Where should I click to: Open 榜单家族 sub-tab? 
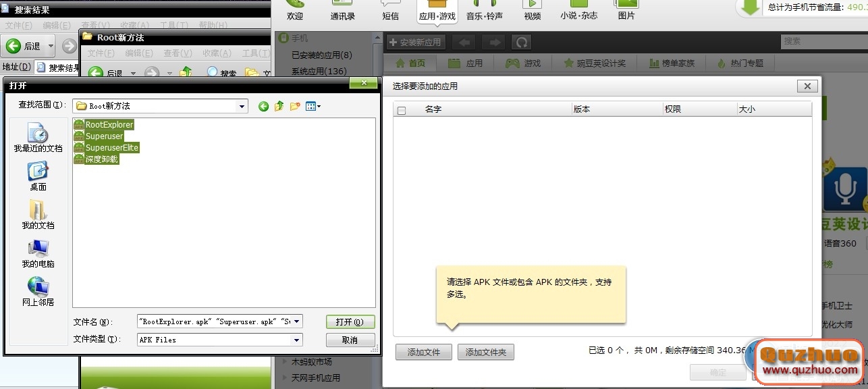tap(672, 63)
